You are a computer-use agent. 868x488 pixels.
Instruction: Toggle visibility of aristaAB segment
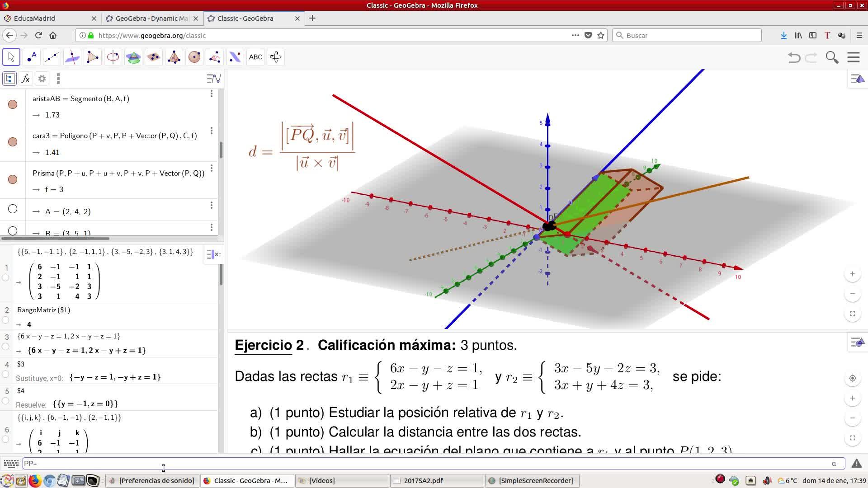[13, 104]
